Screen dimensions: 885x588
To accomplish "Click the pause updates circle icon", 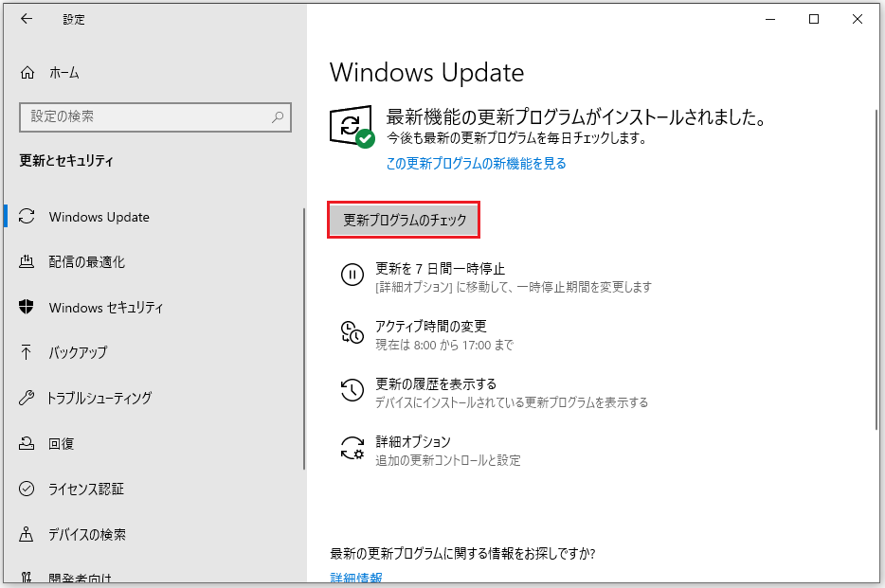I will (x=352, y=275).
